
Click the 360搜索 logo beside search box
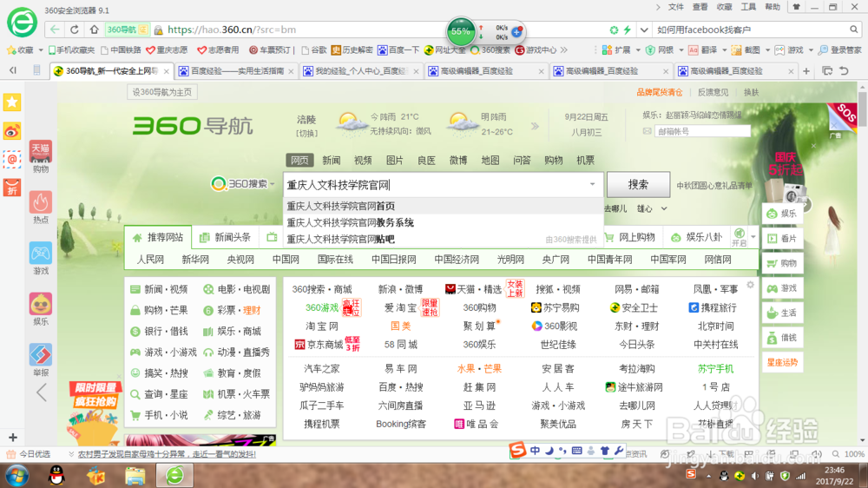(240, 184)
